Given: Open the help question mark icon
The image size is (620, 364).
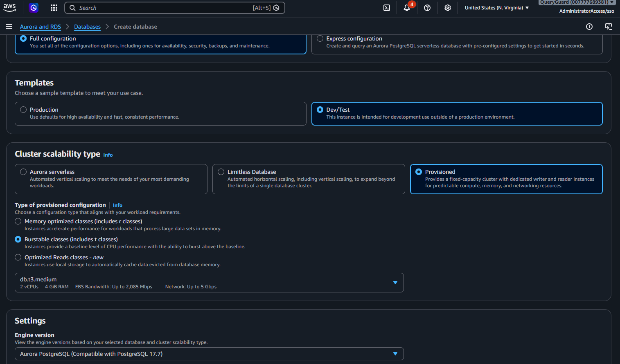Looking at the screenshot, I should [x=427, y=8].
